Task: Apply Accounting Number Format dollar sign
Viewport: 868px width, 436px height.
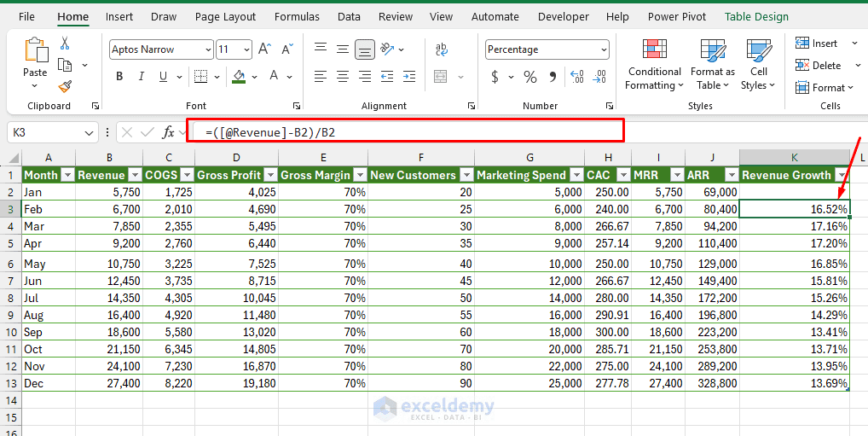Action: (x=495, y=77)
